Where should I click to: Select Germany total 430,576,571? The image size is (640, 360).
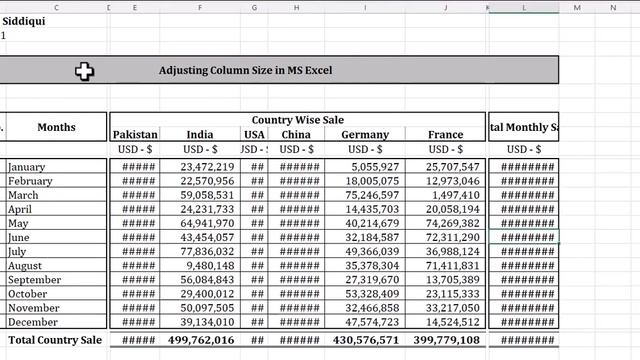click(365, 340)
